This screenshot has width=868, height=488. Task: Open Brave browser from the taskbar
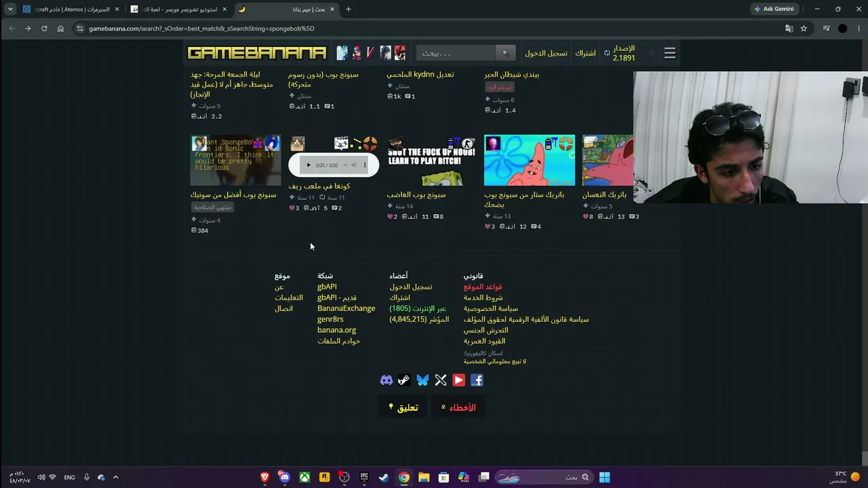265,477
